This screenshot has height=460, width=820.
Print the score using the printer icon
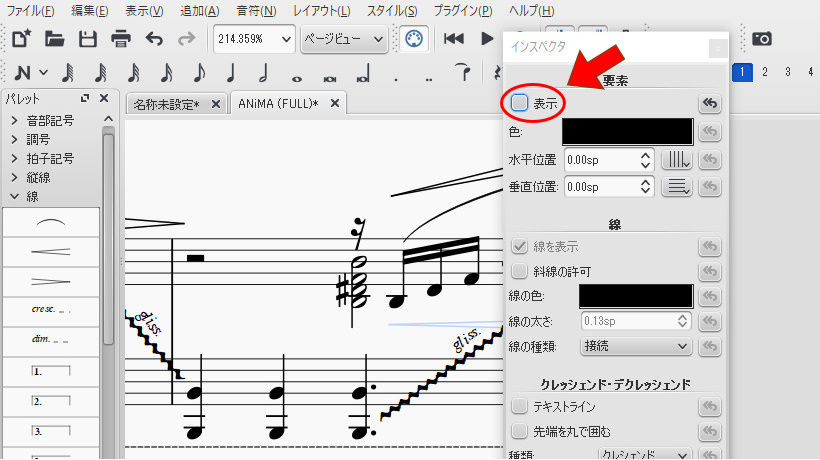[121, 39]
